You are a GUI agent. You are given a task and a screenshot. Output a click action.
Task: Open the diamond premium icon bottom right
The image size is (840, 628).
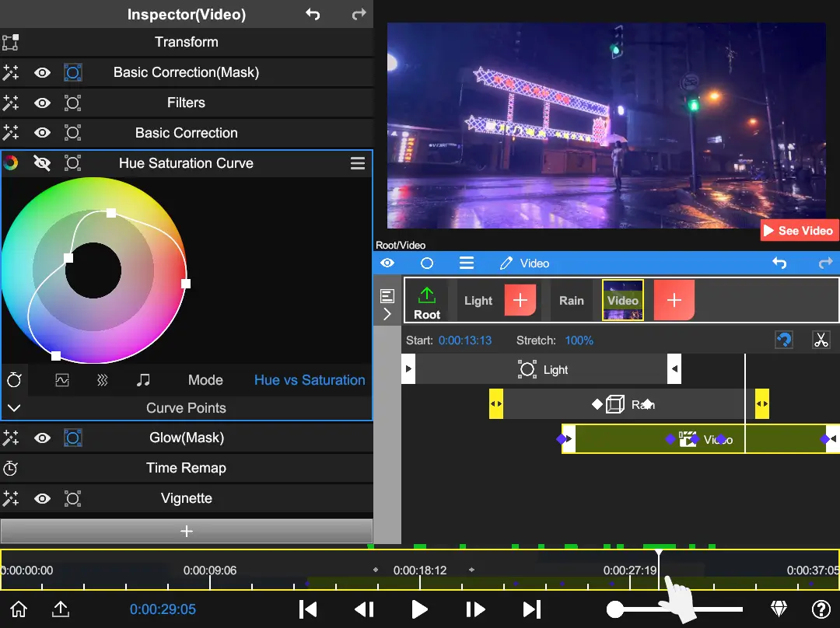[778, 609]
